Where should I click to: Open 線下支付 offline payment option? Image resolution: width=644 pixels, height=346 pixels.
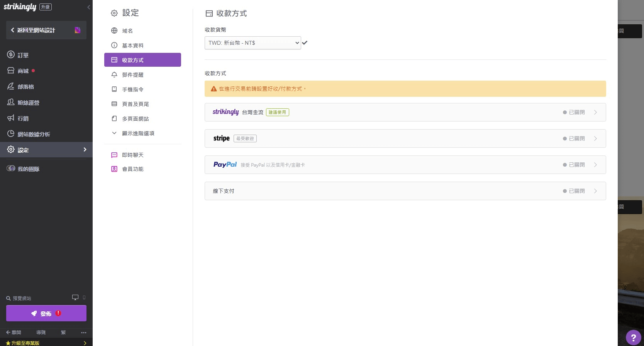(x=405, y=191)
